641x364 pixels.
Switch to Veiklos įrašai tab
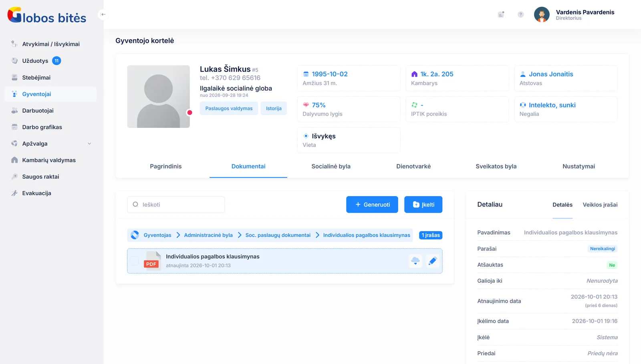coord(600,205)
